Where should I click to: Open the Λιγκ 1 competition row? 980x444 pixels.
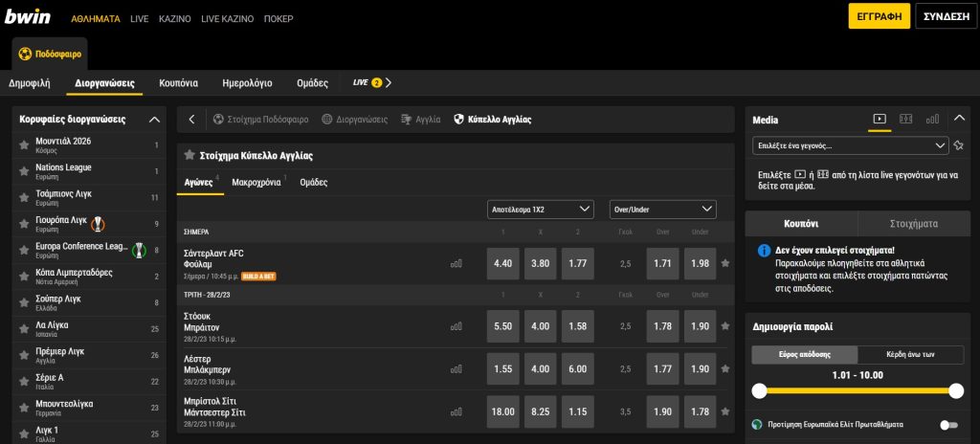click(87, 433)
